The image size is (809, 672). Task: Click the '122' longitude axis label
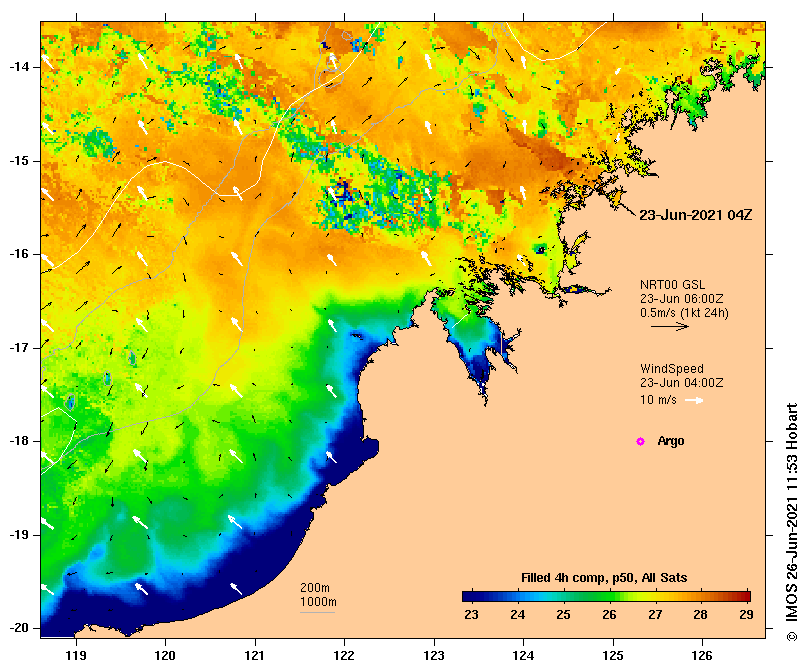click(344, 656)
